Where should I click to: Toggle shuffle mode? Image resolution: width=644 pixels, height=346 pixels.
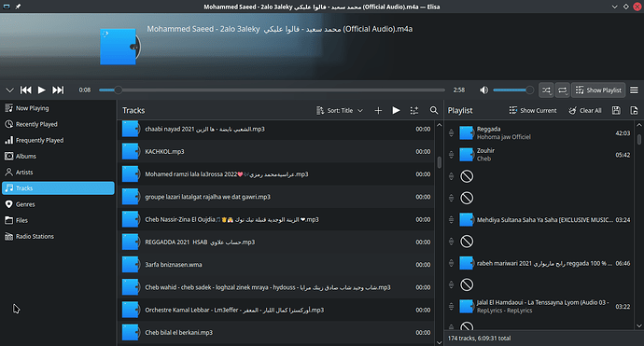coord(546,90)
